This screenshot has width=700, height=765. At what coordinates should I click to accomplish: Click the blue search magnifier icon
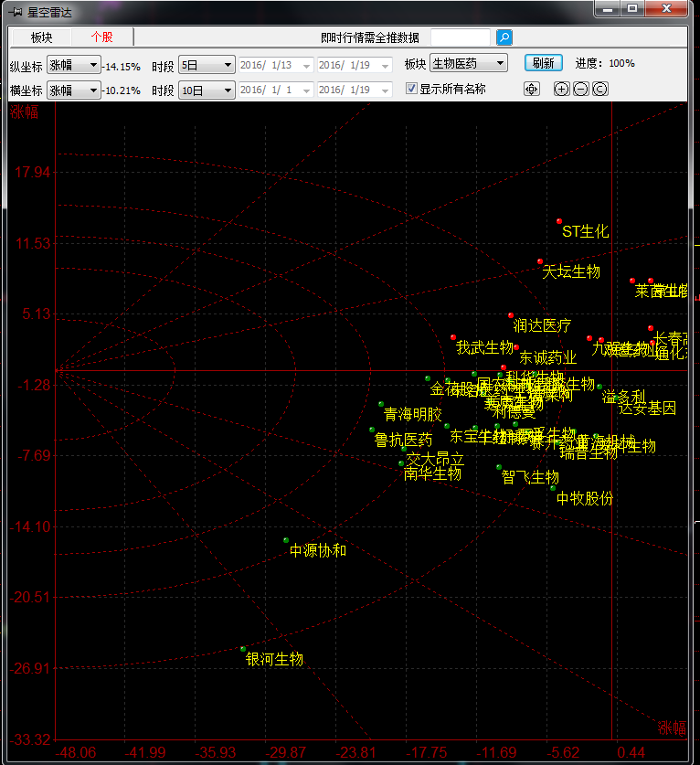click(x=504, y=37)
